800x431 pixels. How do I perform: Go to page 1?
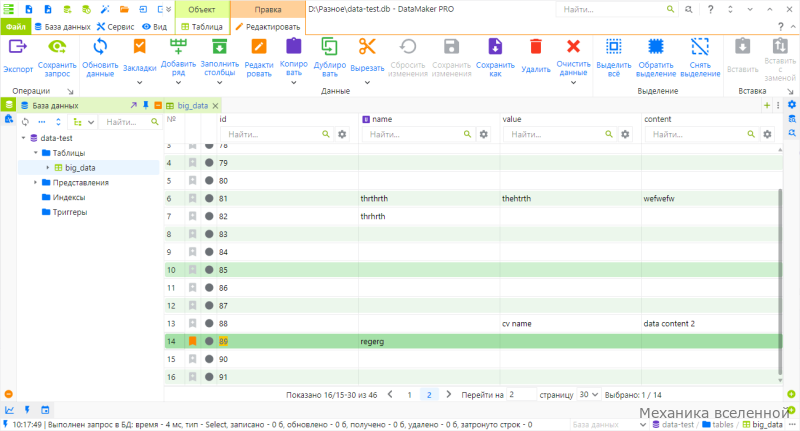[x=409, y=395]
